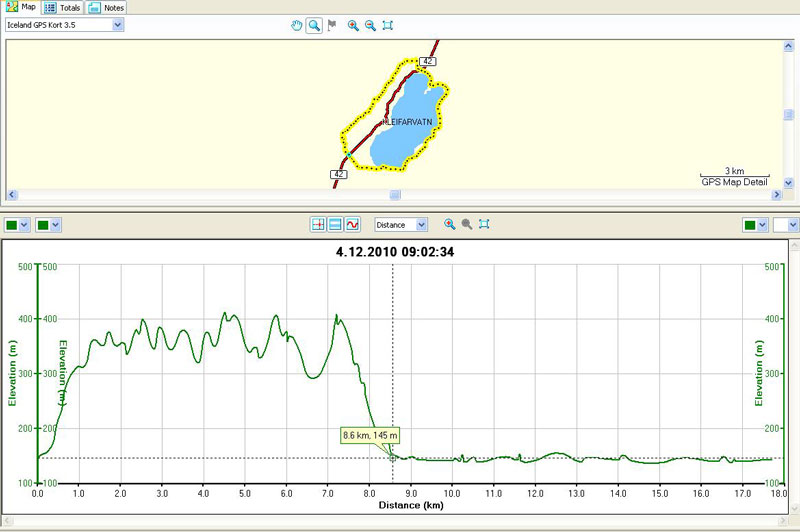Select the hand pan tool on map toolbar
The height and width of the screenshot is (532, 800).
point(296,25)
